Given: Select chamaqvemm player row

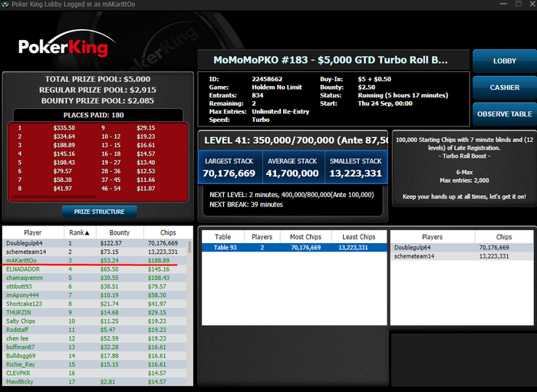Looking at the screenshot, I should point(95,278).
